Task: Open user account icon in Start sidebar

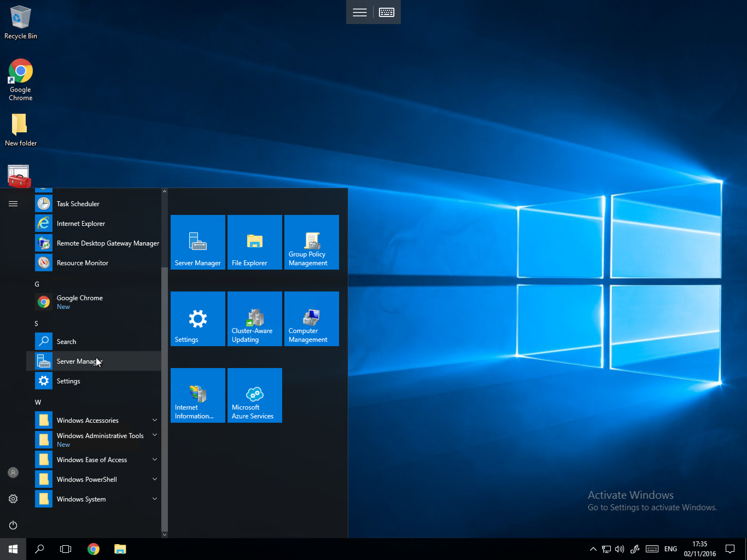Action: click(x=13, y=472)
